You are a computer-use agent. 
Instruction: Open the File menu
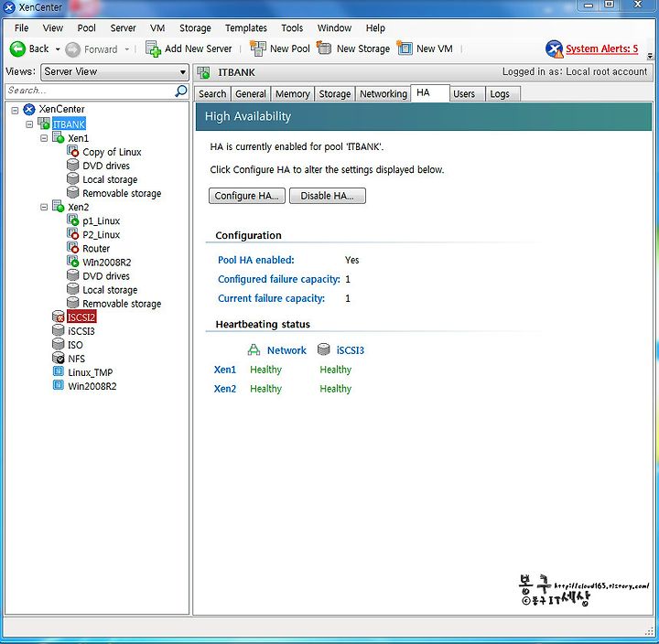coord(21,28)
